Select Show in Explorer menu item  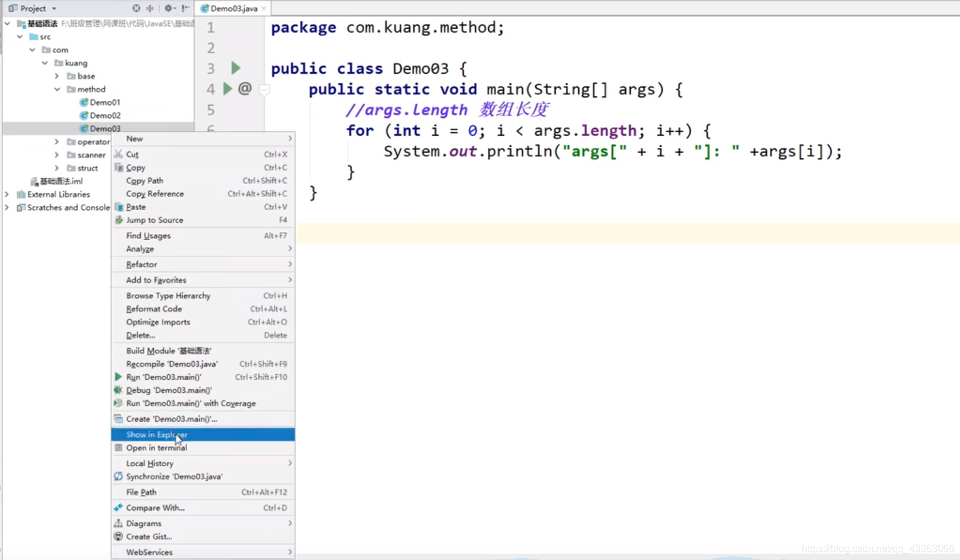[x=203, y=434]
